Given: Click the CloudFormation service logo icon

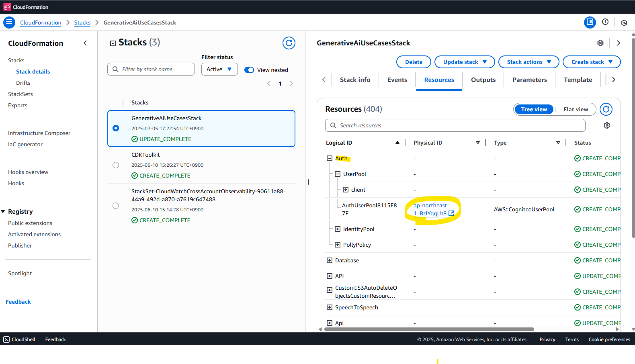Looking at the screenshot, I should [7, 7].
